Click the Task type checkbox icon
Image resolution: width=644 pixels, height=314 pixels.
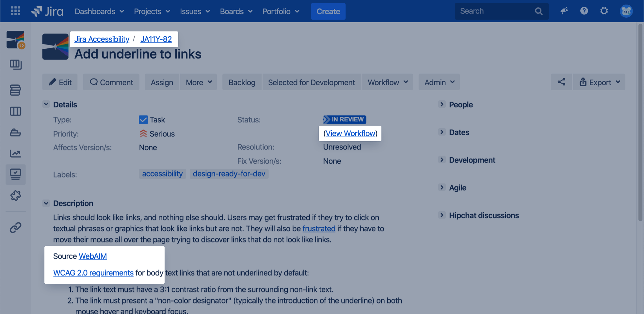click(x=143, y=120)
